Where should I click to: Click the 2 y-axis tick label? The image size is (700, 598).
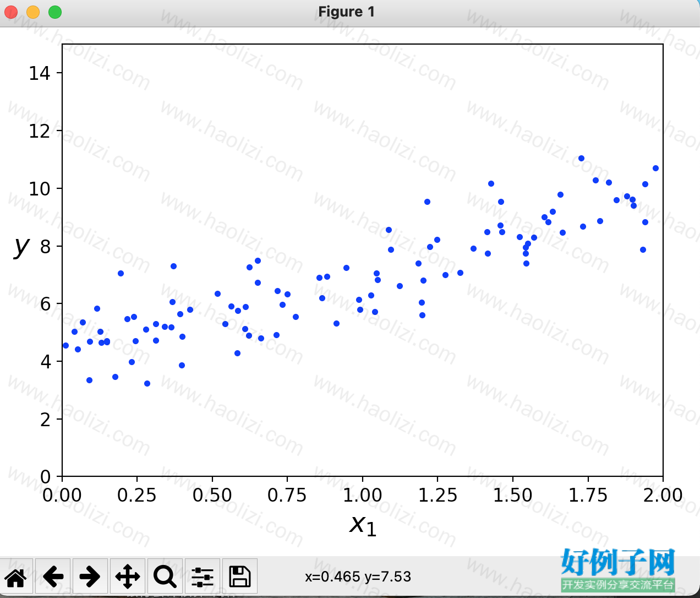45,420
